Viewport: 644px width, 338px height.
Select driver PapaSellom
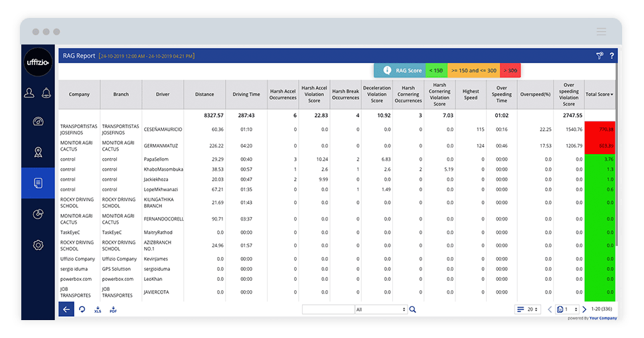(156, 159)
